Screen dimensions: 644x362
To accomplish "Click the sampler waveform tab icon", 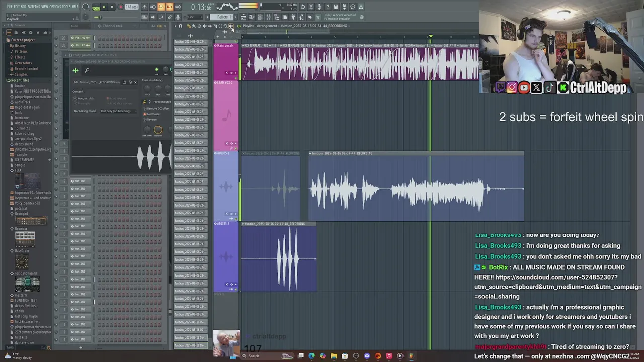I will pos(75,71).
